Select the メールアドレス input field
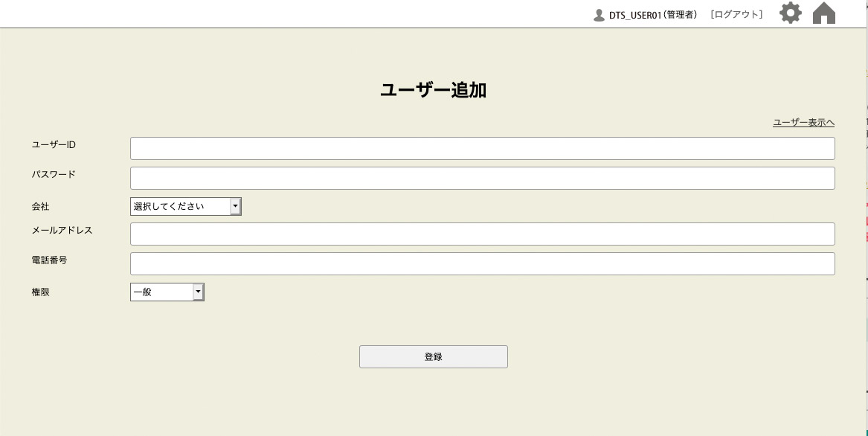Image resolution: width=868 pixels, height=436 pixels. 482,234
